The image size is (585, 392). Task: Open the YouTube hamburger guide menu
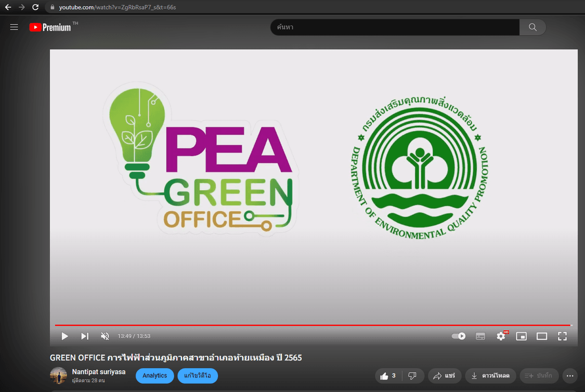coord(14,27)
